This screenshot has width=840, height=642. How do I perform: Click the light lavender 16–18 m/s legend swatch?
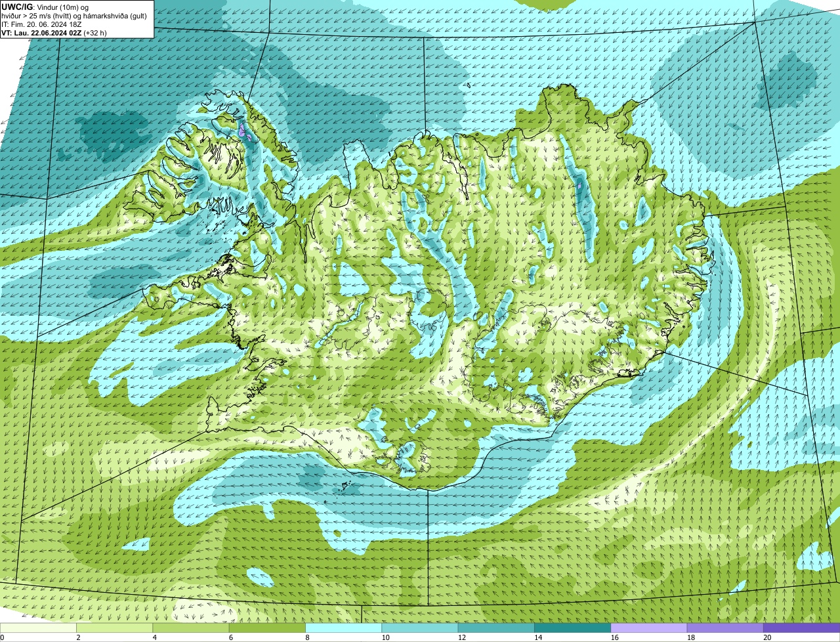click(x=649, y=628)
